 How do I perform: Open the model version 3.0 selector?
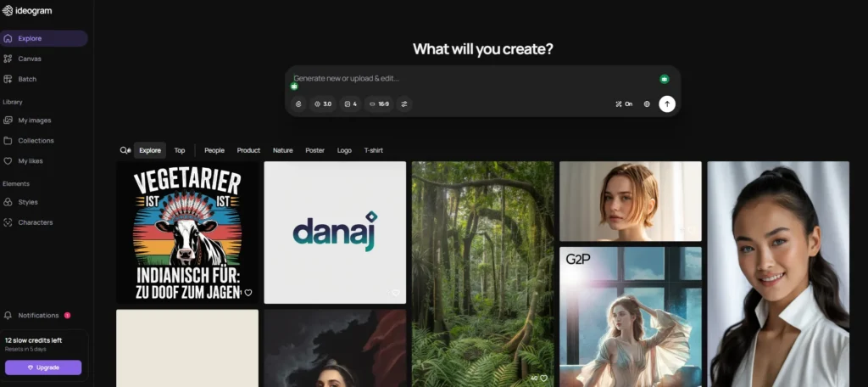pyautogui.click(x=323, y=104)
